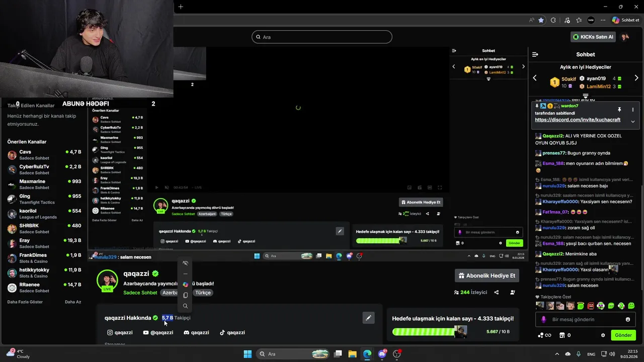The height and width of the screenshot is (362, 644).
Task: Open the Windows Start menu
Action: click(248, 354)
